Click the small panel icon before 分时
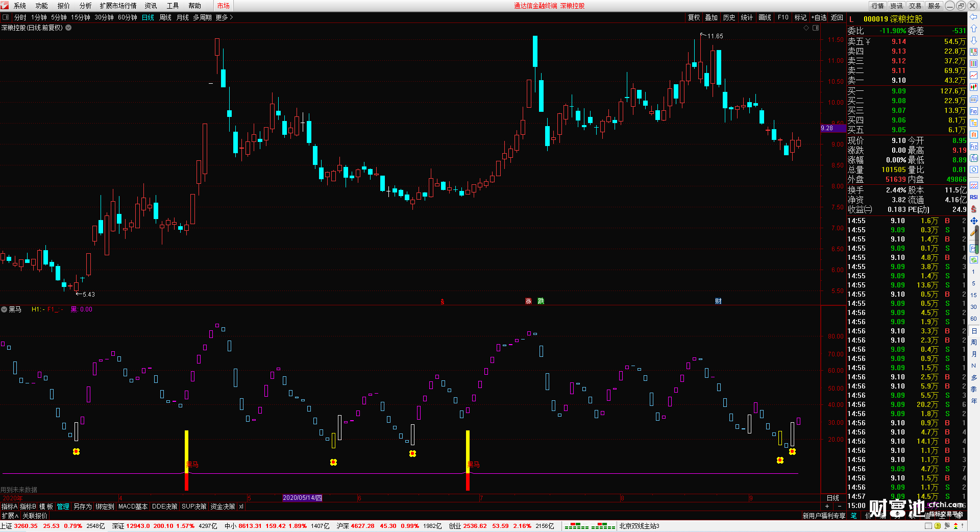980x532 pixels. pos(6,17)
